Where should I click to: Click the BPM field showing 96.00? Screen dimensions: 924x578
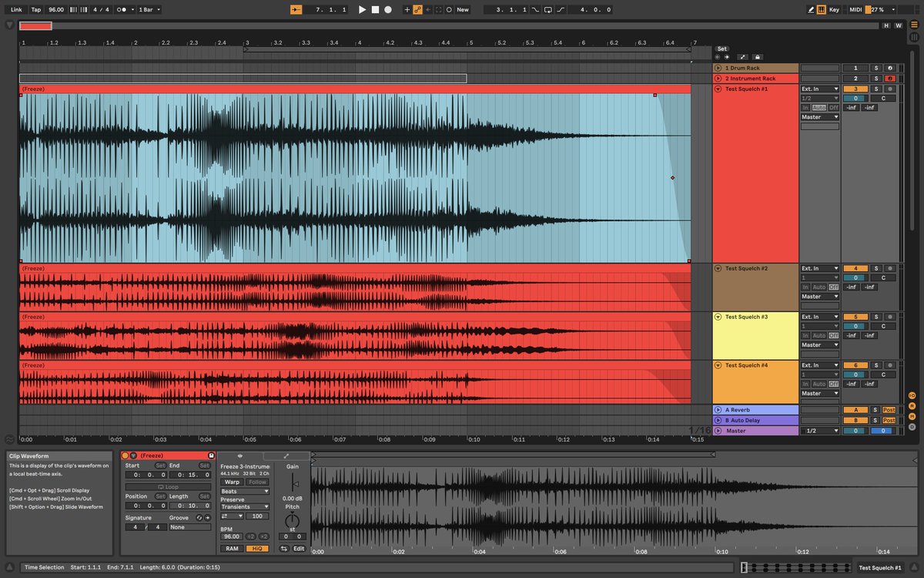233,536
